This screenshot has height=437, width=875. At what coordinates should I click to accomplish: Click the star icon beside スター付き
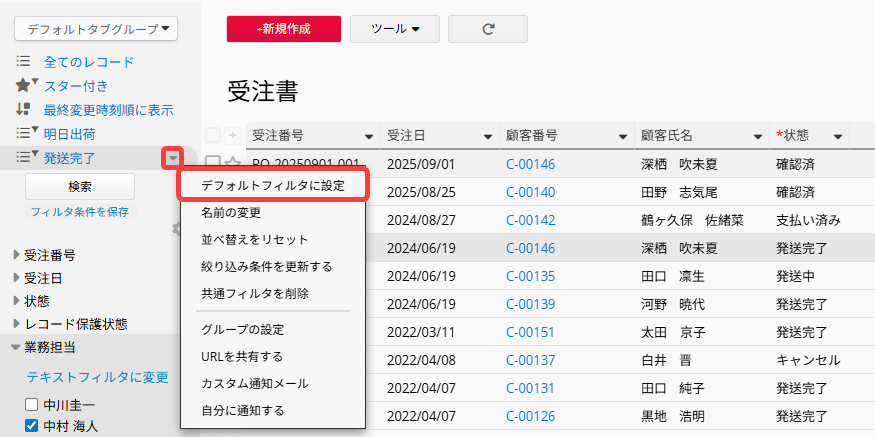coord(24,85)
